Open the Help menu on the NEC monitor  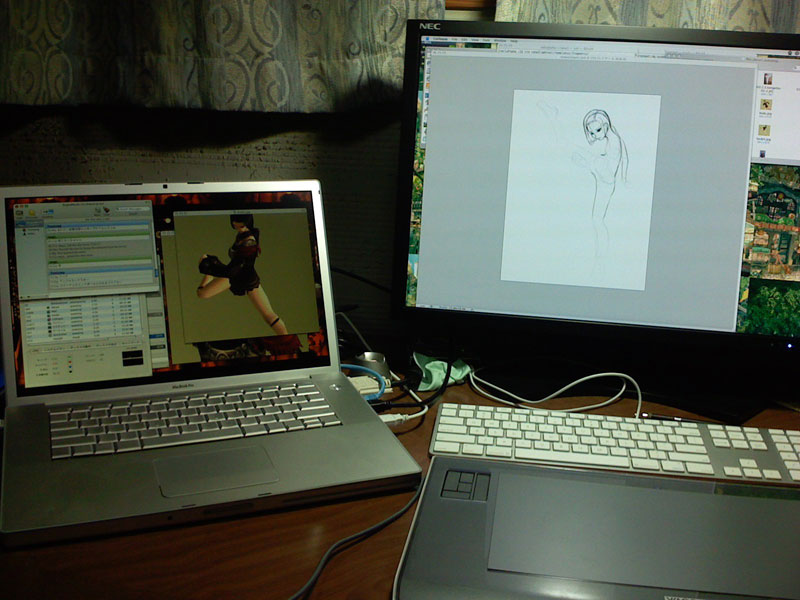coord(514,41)
